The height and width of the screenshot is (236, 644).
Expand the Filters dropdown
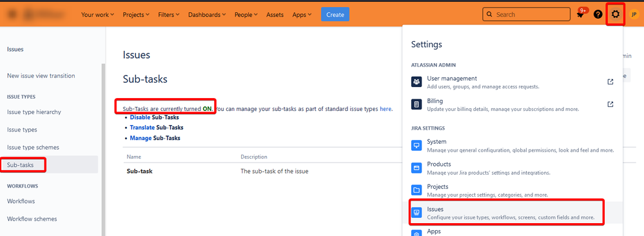(x=169, y=14)
